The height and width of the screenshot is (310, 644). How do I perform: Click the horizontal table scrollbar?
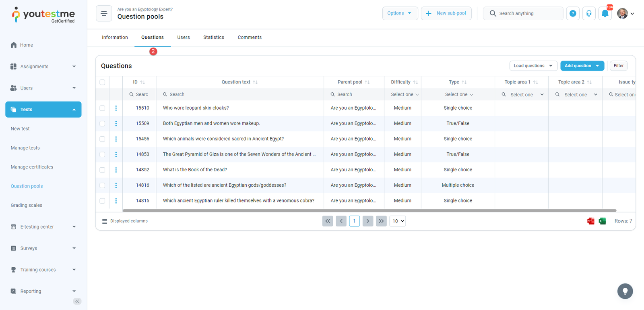[369, 210]
